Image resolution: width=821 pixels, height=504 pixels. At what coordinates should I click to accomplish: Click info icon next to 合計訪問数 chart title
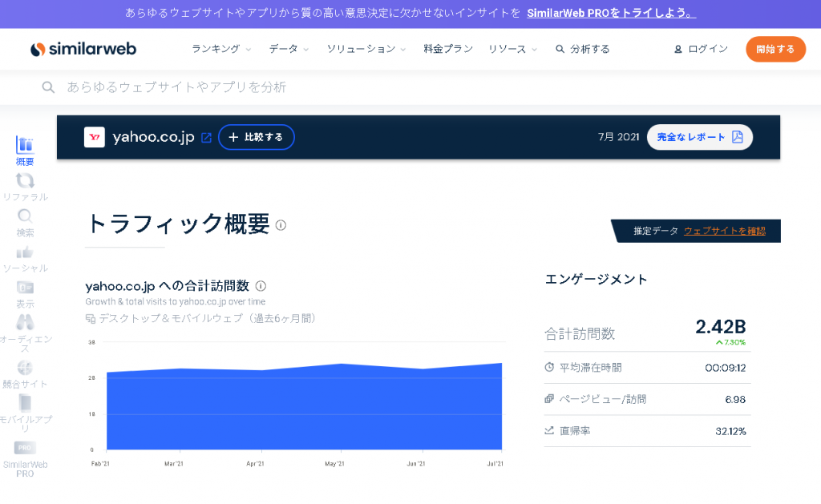[261, 286]
